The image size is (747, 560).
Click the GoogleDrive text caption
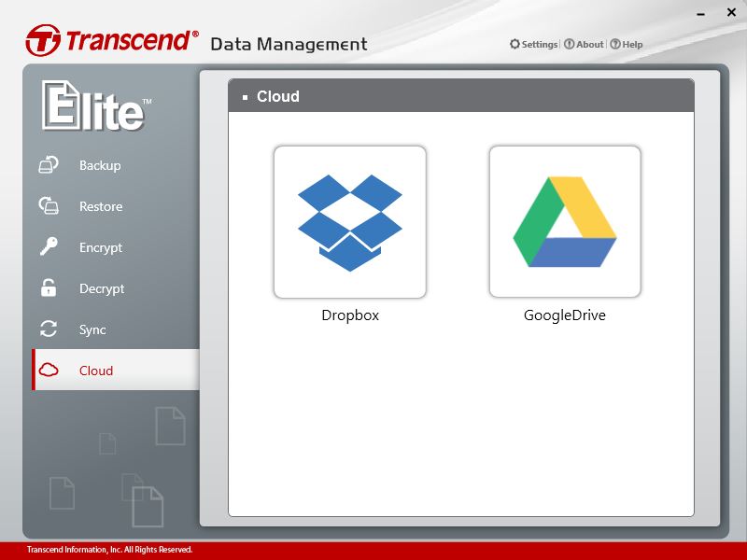tap(565, 315)
